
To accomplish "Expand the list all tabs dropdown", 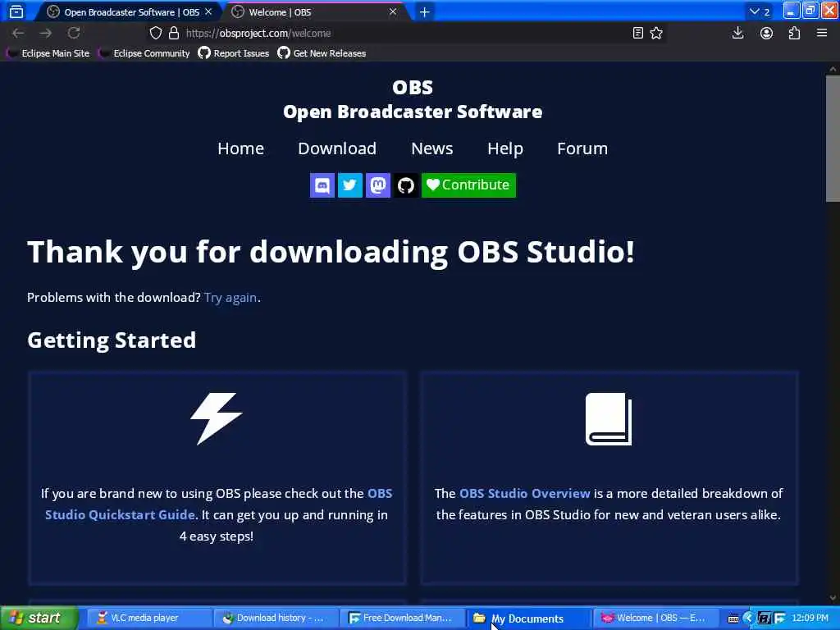I will (760, 11).
